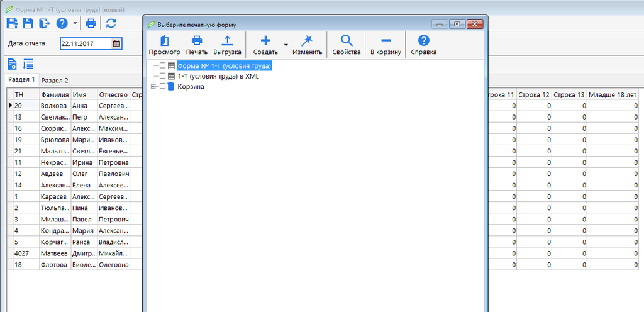Switch to Раздел 1 tab
This screenshot has height=312, width=644.
point(22,79)
